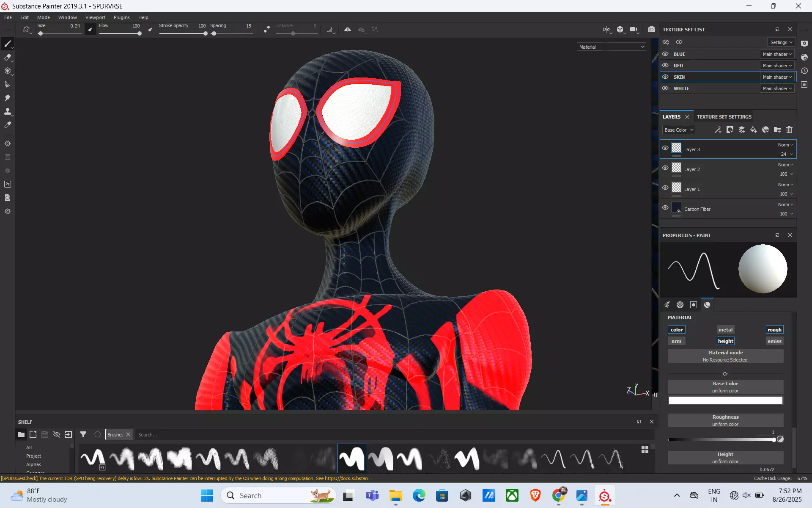Hide the Carbon Fiber layer
This screenshot has width=812, height=508.
pyautogui.click(x=665, y=208)
